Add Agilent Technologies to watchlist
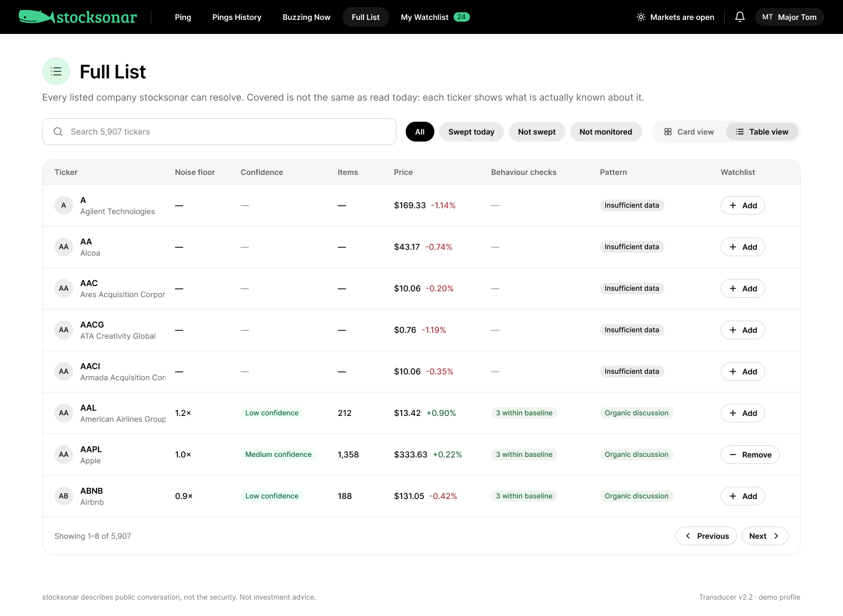 [x=743, y=205]
